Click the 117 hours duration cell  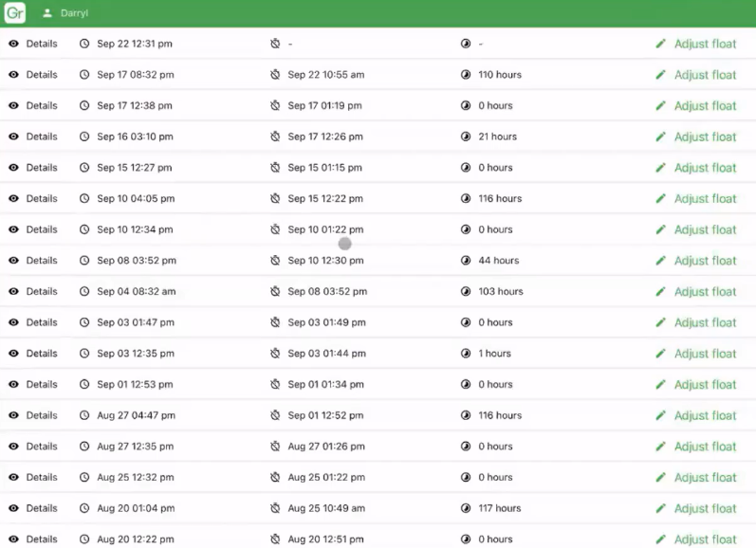pos(499,508)
